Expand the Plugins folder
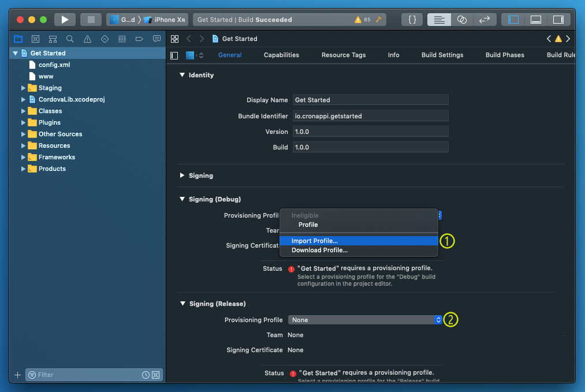 point(23,123)
